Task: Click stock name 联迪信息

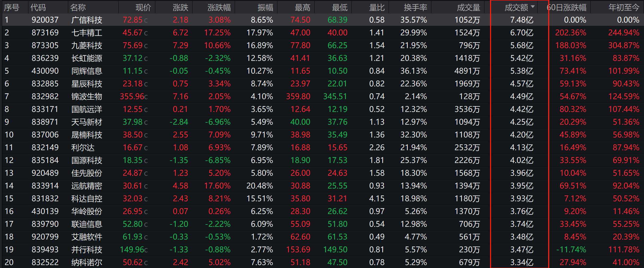Action: (87, 224)
